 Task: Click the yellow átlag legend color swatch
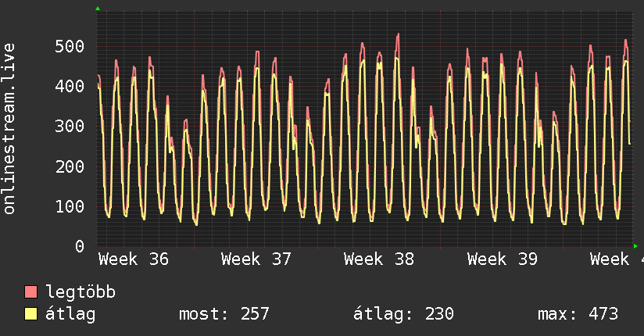point(30,314)
